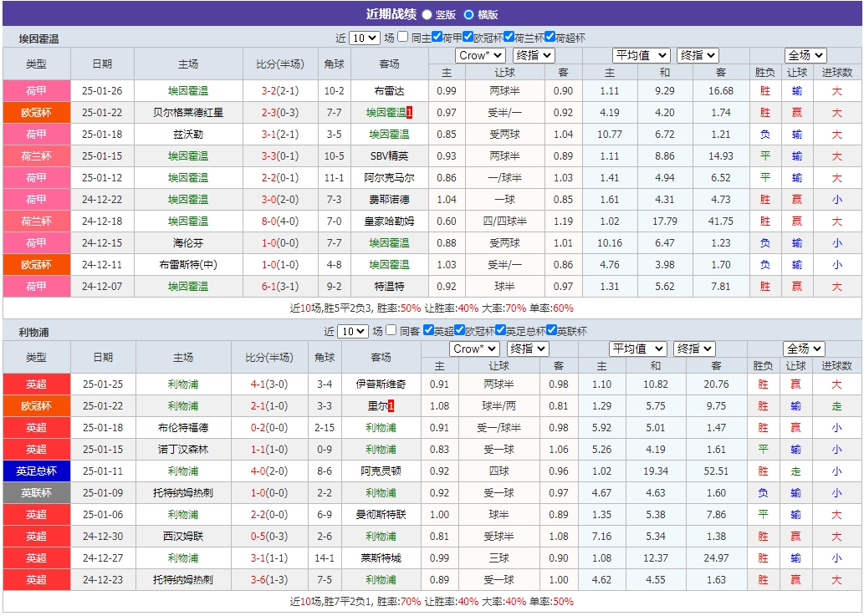
Task: Uncheck the 荷超杯 filter checkbox
Action: (551, 37)
